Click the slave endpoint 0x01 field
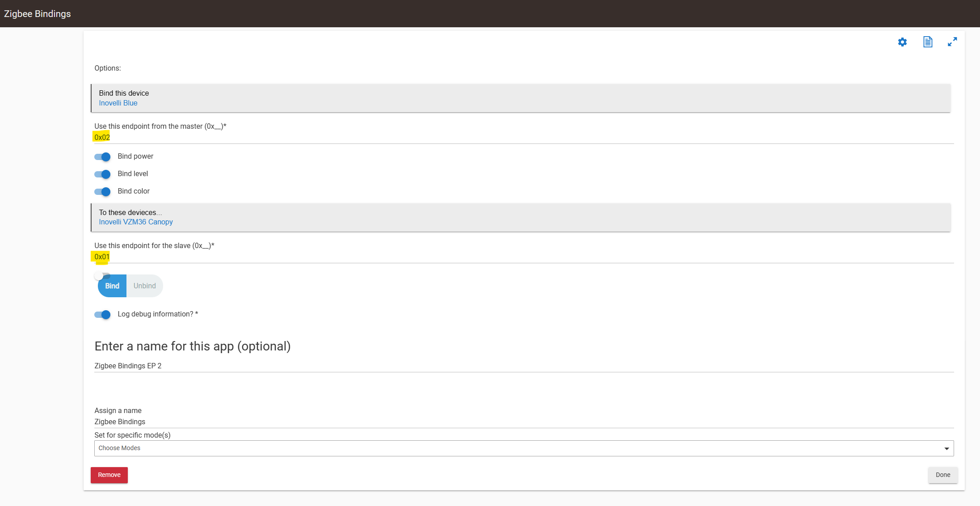Image resolution: width=980 pixels, height=506 pixels. [523, 257]
